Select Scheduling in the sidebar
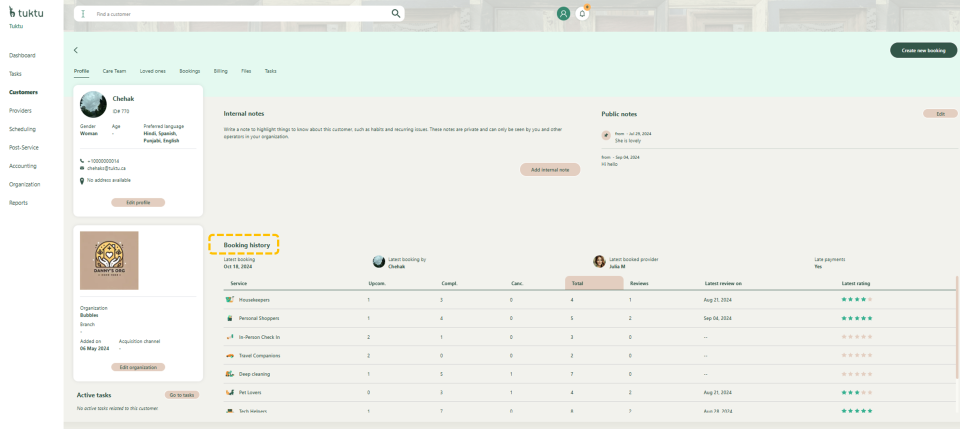This screenshot has height=429, width=960. point(22,129)
